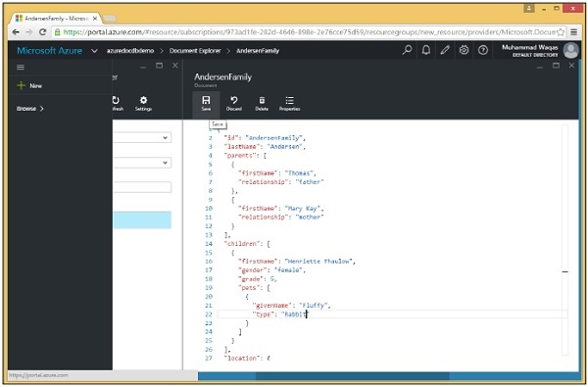Image resolution: width=588 pixels, height=387 pixels.
Task: Save the AndersenFamily document
Action: (x=206, y=104)
